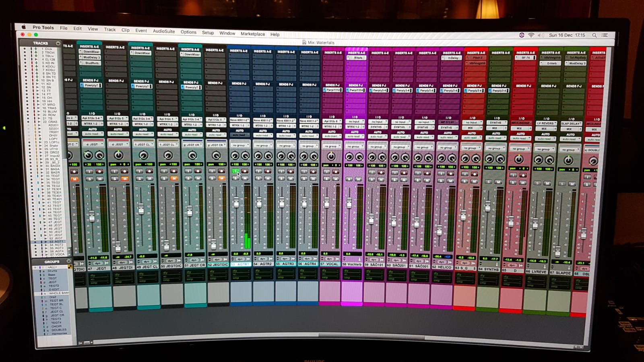Open the Groups list options menu
The width and height of the screenshot is (644, 362).
68,261
